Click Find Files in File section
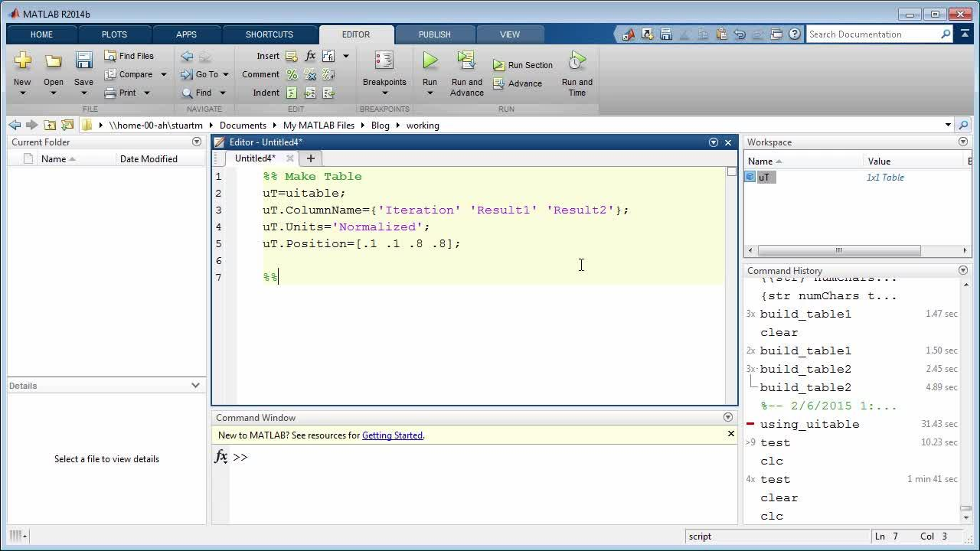Image resolution: width=980 pixels, height=551 pixels. pyautogui.click(x=129, y=56)
